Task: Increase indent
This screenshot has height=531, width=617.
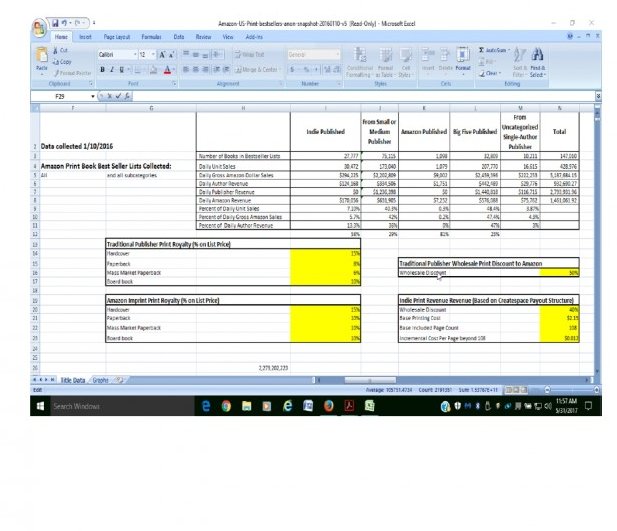Action: pyautogui.click(x=226, y=70)
